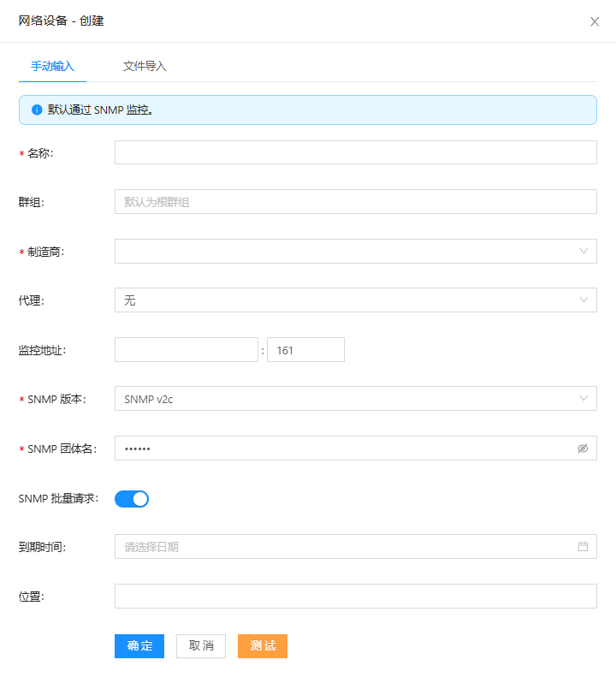Viewport: 616px width, 689px height.
Task: Focus the SNMP 团体名 password field
Action: click(342, 448)
